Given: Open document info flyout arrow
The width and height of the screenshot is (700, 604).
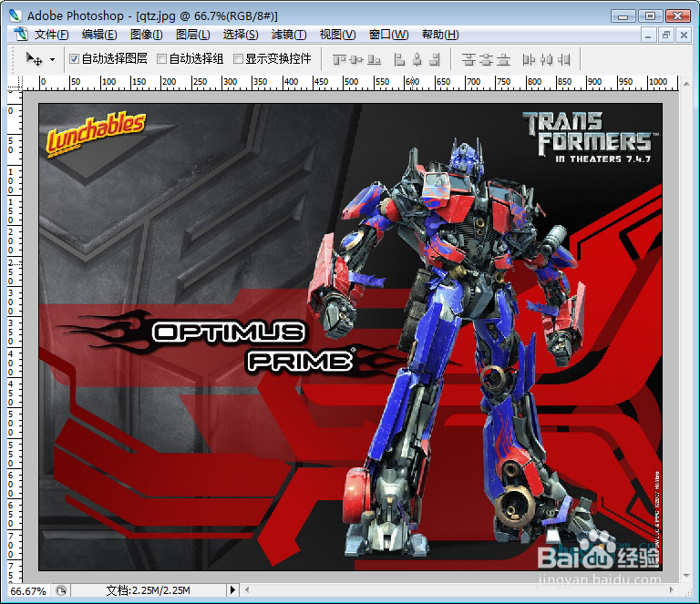Looking at the screenshot, I should [x=232, y=590].
